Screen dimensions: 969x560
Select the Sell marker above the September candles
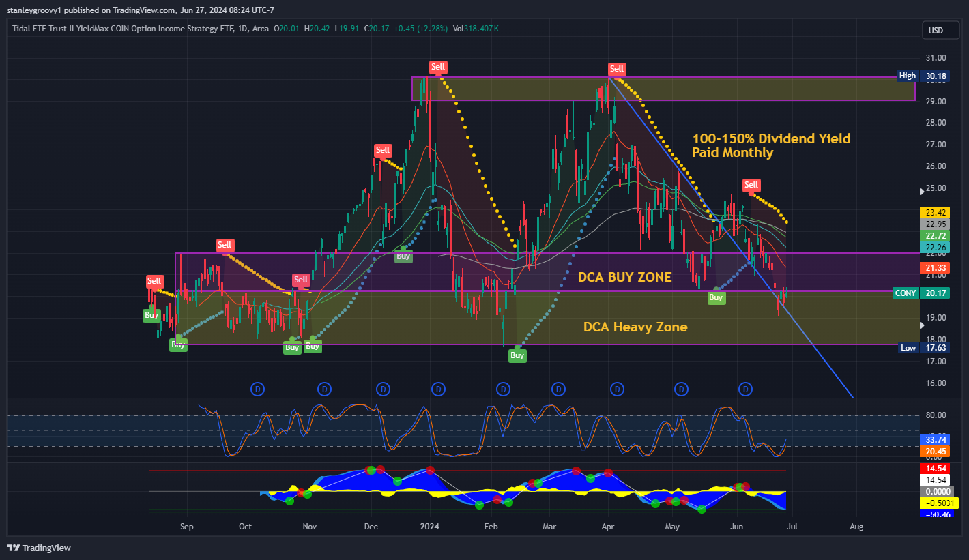pyautogui.click(x=225, y=245)
